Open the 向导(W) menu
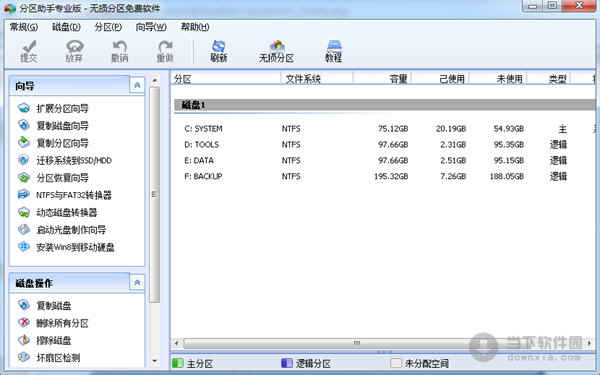Viewport: 600px width, 375px height. pos(151,27)
